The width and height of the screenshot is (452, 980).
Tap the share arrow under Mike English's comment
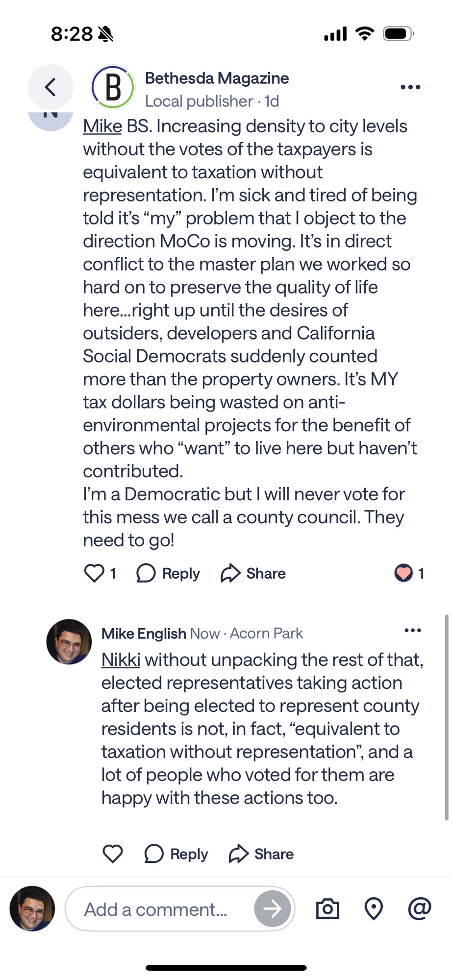pos(239,854)
